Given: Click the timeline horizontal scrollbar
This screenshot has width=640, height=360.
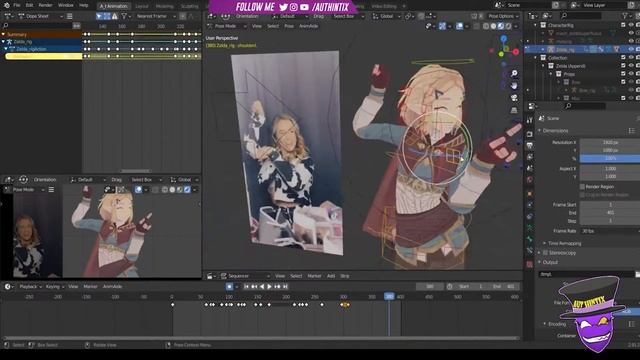Looking at the screenshot, I should pos(261,338).
